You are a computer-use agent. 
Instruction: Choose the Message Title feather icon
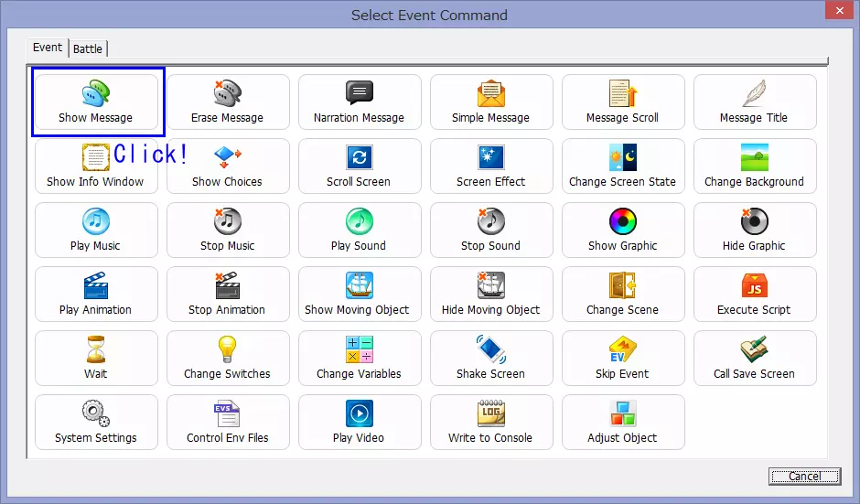(x=754, y=93)
